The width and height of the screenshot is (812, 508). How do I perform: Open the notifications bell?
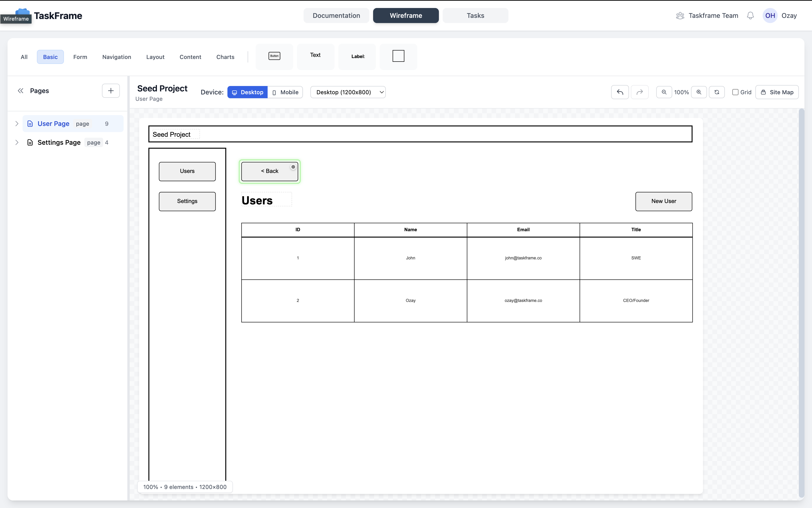click(x=750, y=16)
